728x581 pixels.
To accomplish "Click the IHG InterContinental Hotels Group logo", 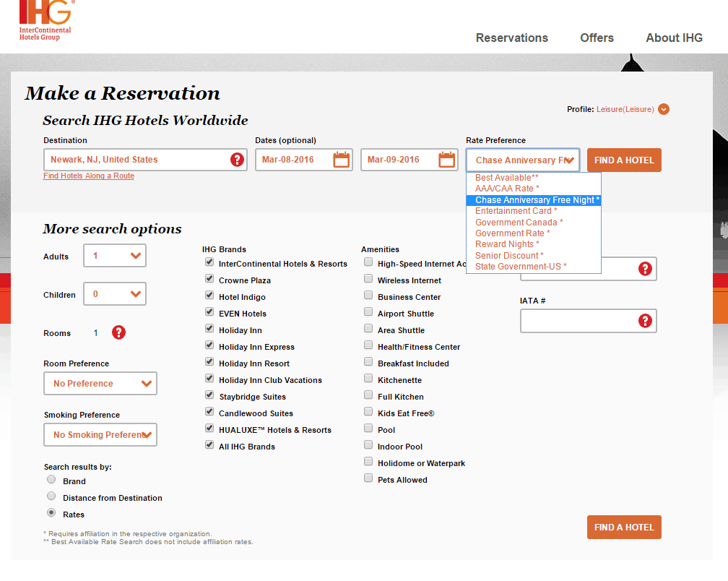I will coord(45,20).
